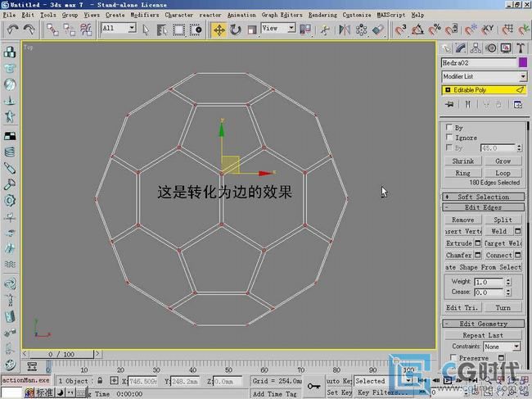Switch to the Modify panel tab

click(x=461, y=48)
